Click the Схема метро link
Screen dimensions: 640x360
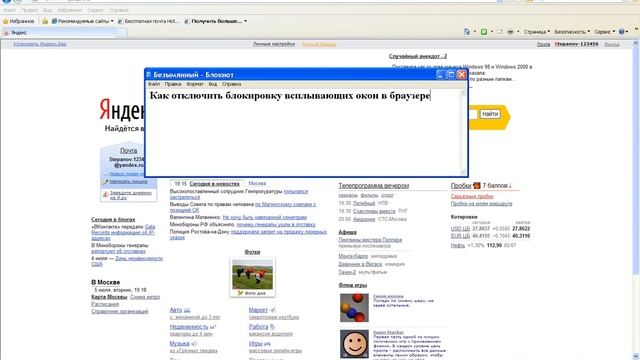(x=145, y=297)
